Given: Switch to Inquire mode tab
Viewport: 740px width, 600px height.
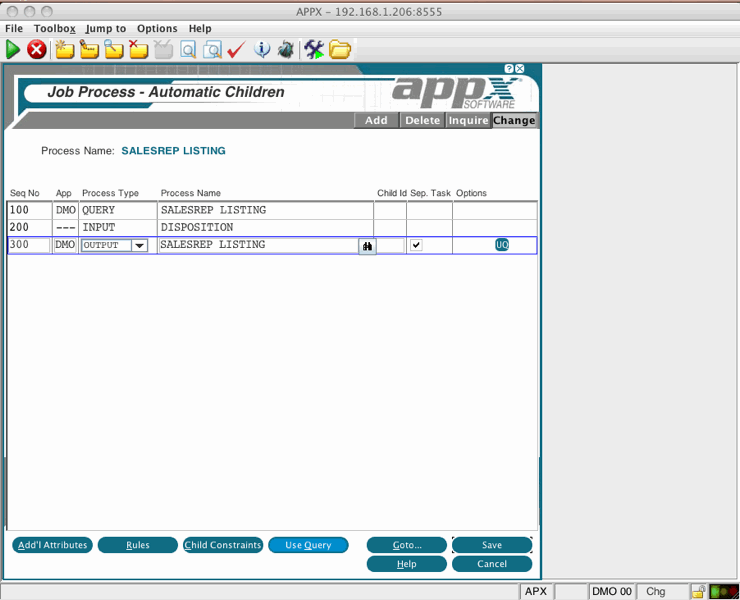Looking at the screenshot, I should [468, 121].
